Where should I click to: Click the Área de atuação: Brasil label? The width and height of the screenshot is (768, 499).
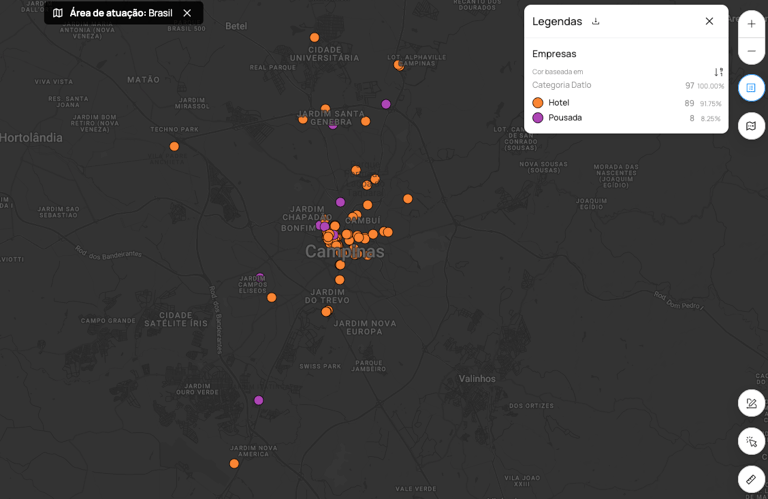pyautogui.click(x=121, y=13)
